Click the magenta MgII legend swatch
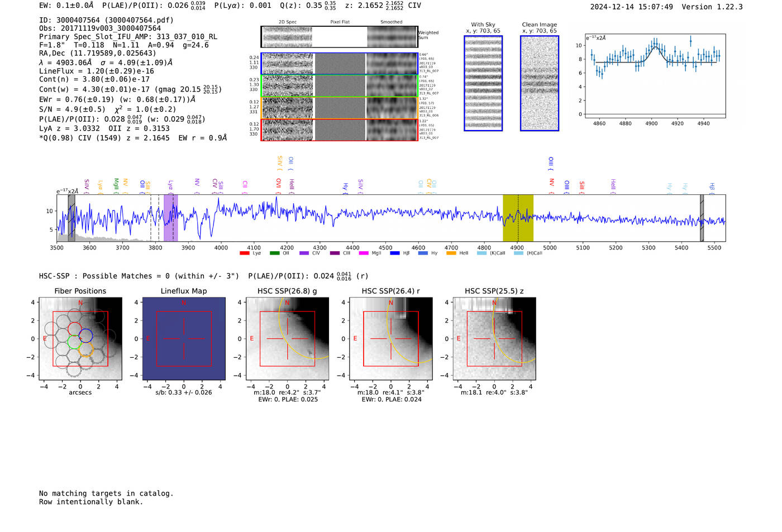782x532 pixels. (363, 253)
